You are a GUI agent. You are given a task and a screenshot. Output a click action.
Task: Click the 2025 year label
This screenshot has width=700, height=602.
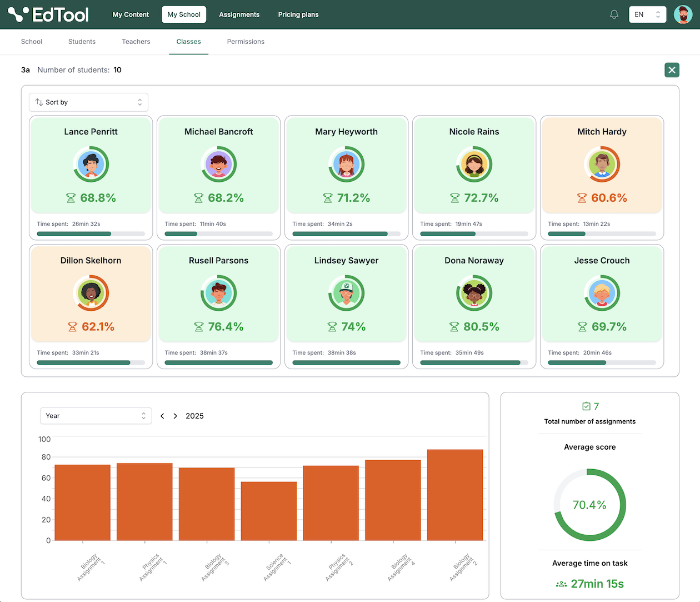pyautogui.click(x=194, y=416)
